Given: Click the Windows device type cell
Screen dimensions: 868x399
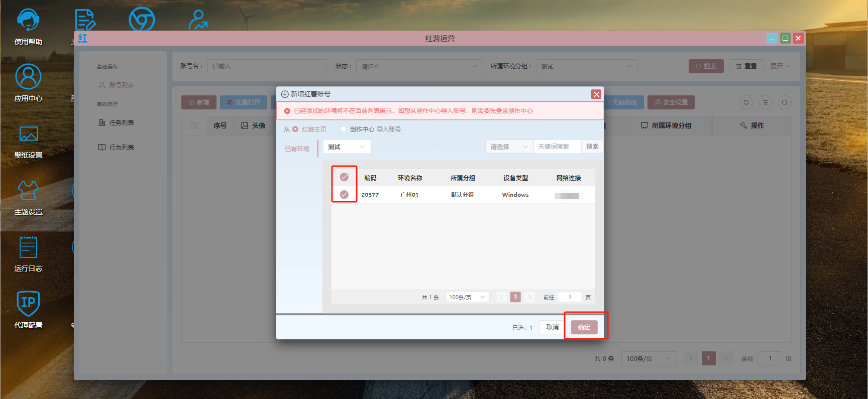Looking at the screenshot, I should point(515,195).
